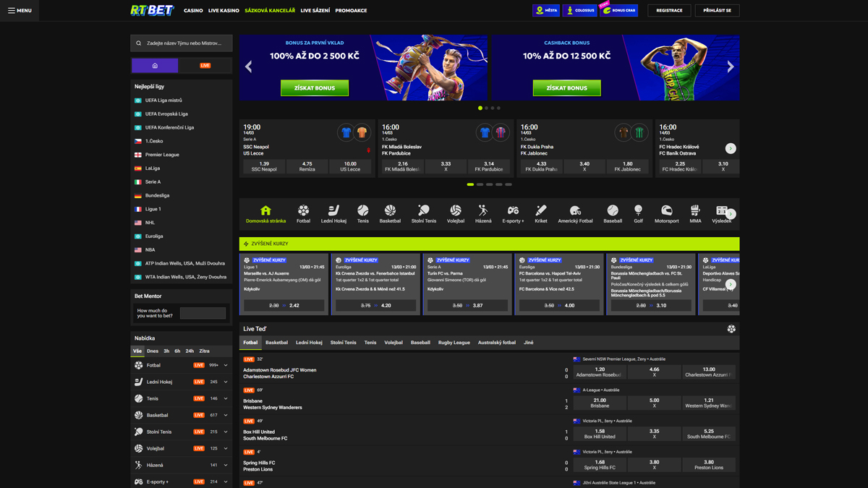
Task: Select the Dnes time filter
Action: pyautogui.click(x=153, y=351)
